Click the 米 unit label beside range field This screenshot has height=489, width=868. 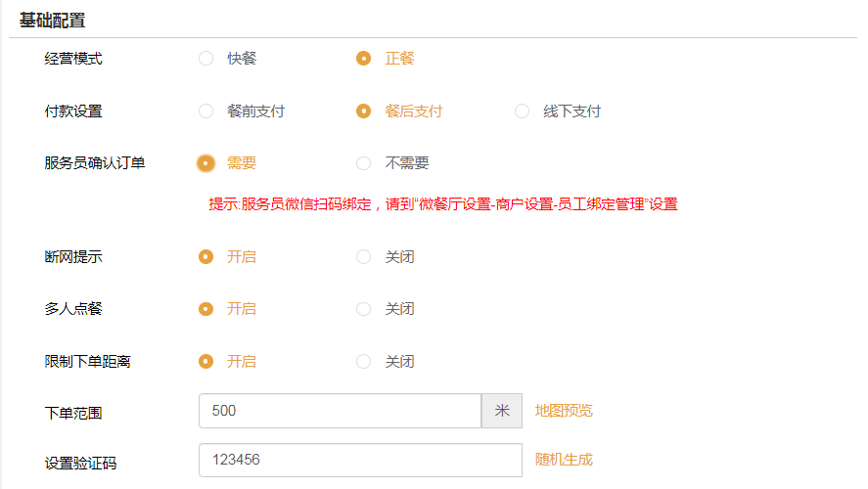502,412
